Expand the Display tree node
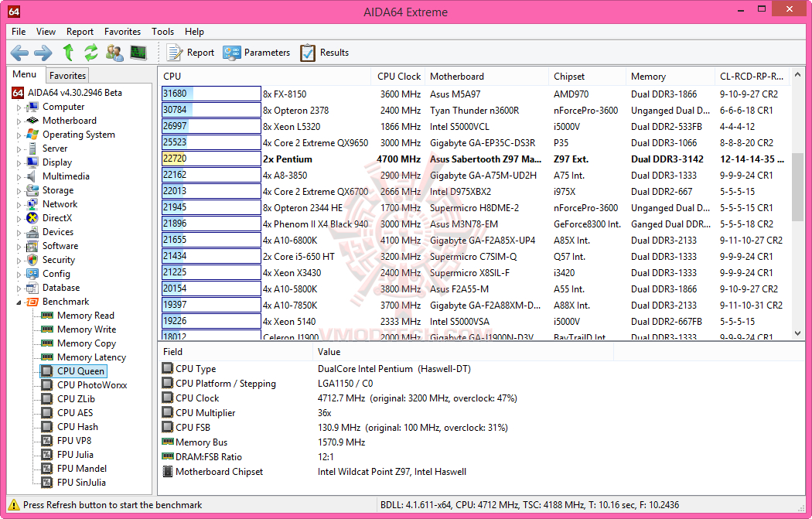The height and width of the screenshot is (519, 812). 19,163
